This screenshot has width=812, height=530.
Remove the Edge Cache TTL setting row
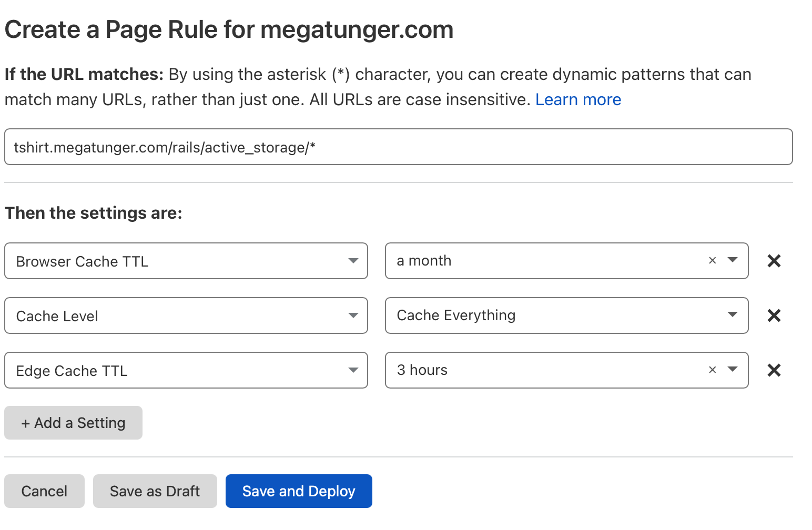[x=774, y=370]
